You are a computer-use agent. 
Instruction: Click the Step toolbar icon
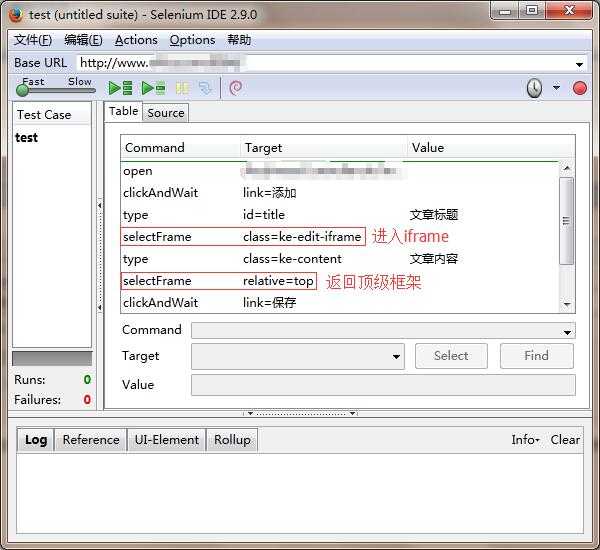tap(205, 88)
